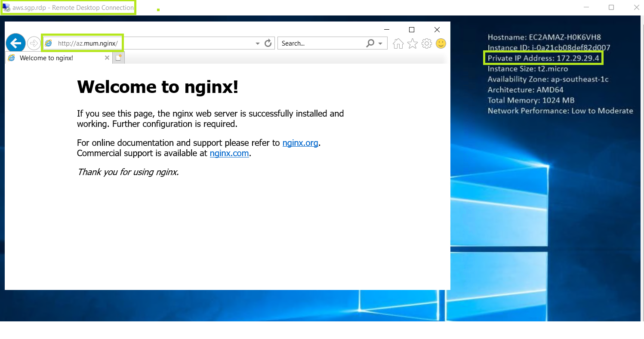Click the Thank you for using nginx. text
644x339 pixels.
tap(128, 172)
